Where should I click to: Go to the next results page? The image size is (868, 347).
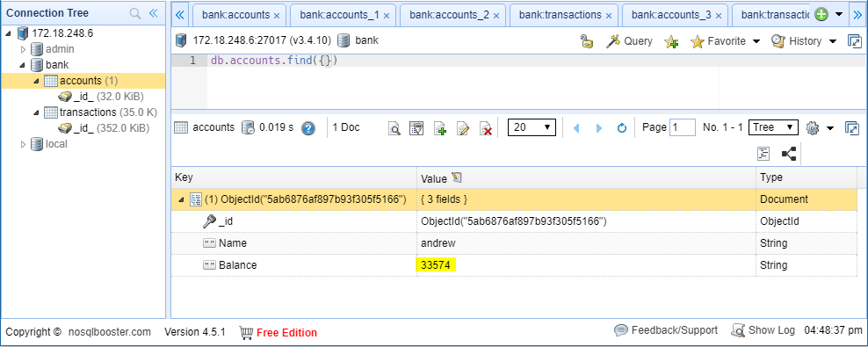599,128
